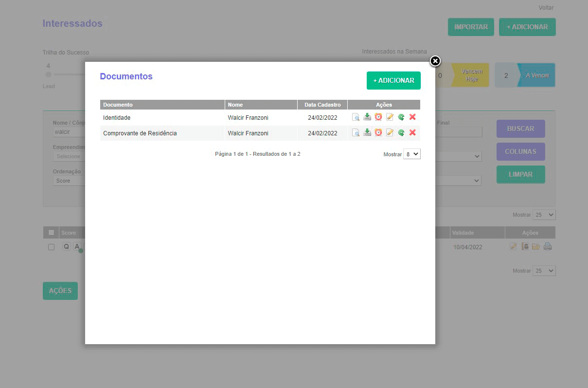Open the Mostrar 25 dropdown above the table
This screenshot has width=588, height=388.
tap(544, 215)
